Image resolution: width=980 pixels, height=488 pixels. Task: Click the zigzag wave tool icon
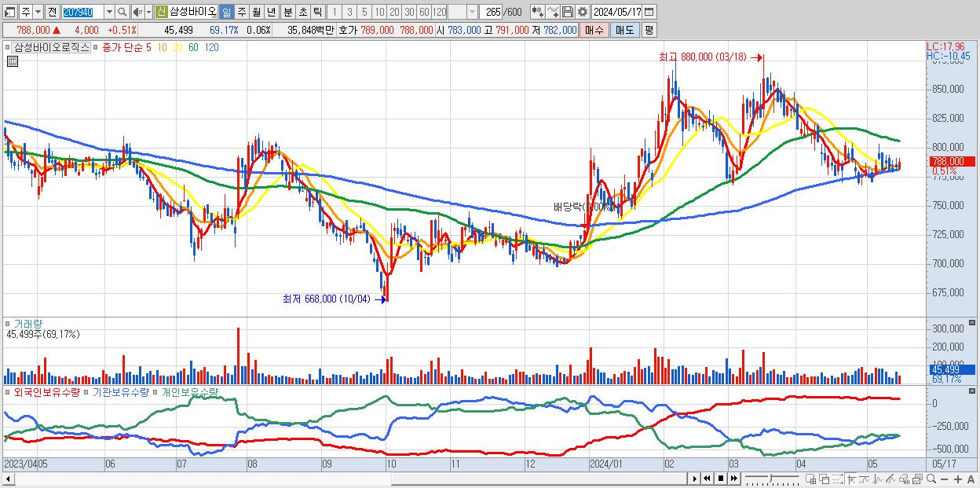click(x=878, y=479)
